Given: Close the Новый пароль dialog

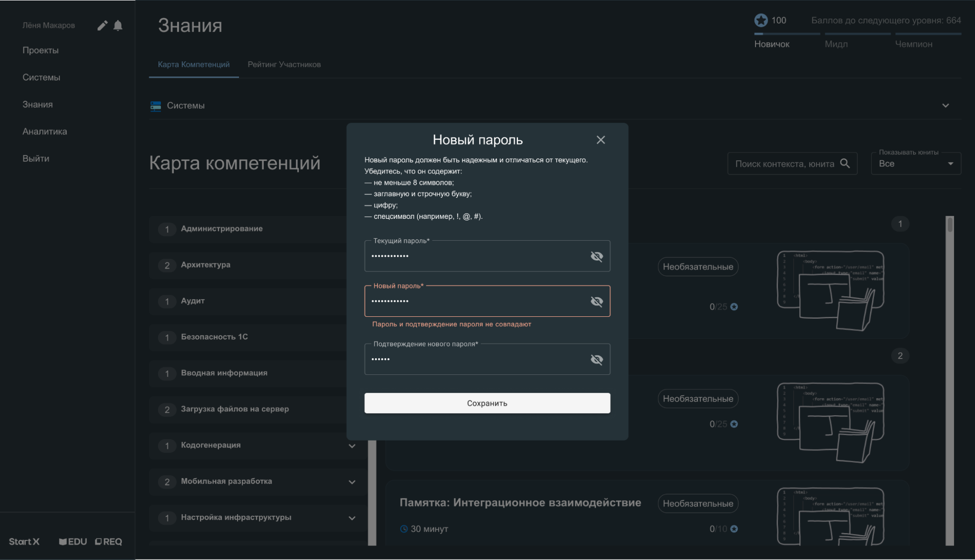Looking at the screenshot, I should 600,140.
